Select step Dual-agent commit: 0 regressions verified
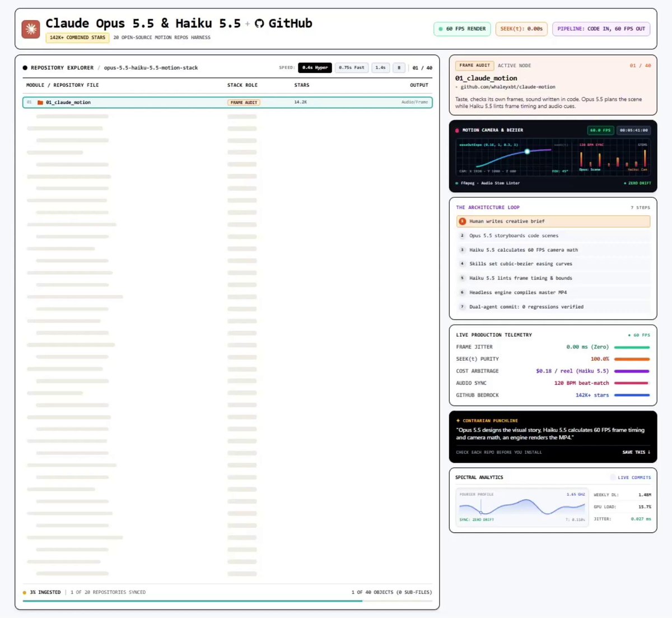Screen dimensions: 672x618 click(x=553, y=307)
